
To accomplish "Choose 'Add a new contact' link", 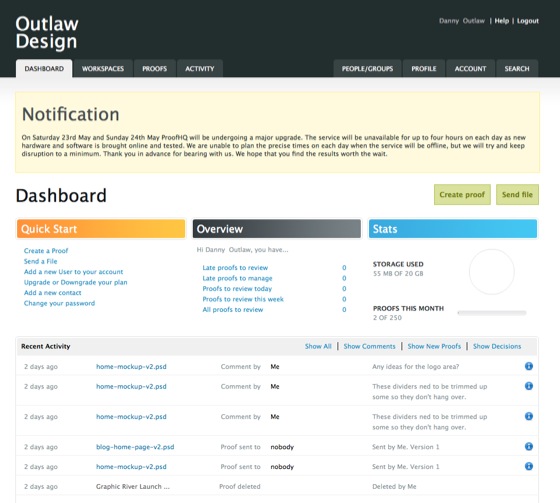I will (x=52, y=293).
